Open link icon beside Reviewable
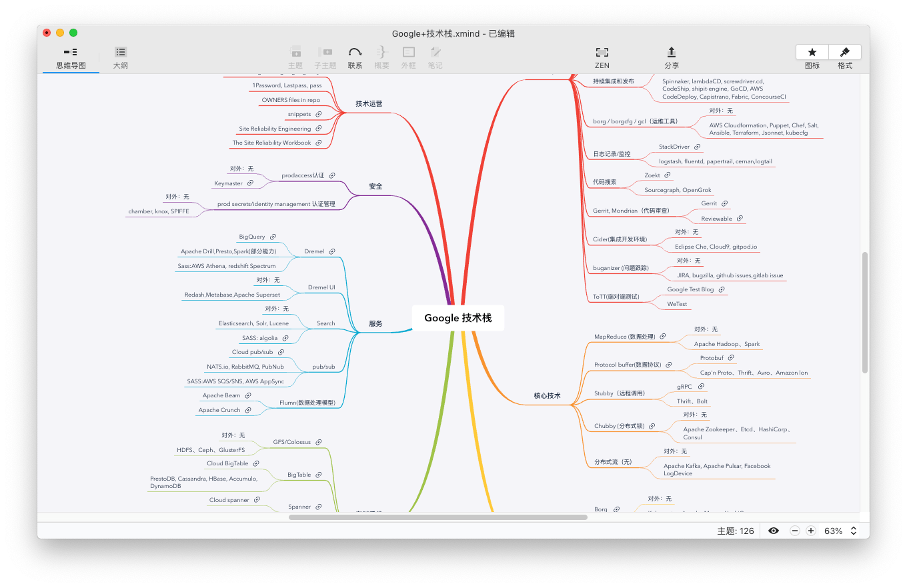Image resolution: width=907 pixels, height=588 pixels. click(740, 219)
